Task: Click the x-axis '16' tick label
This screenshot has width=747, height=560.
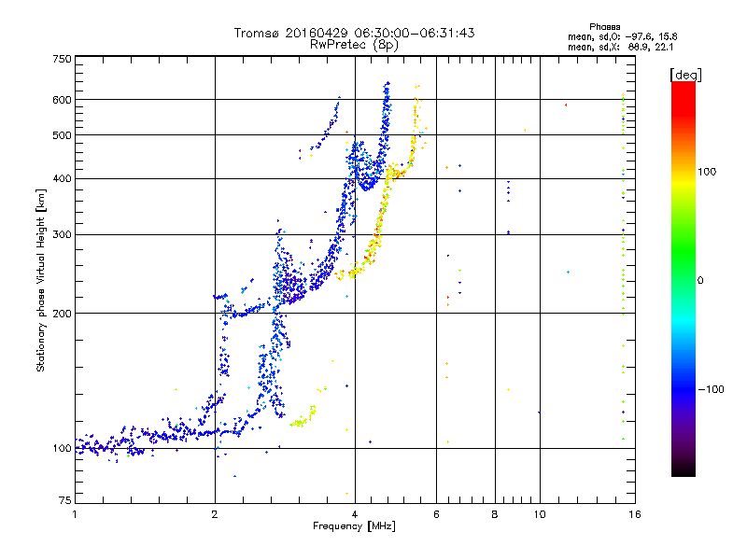Action: 635,514
